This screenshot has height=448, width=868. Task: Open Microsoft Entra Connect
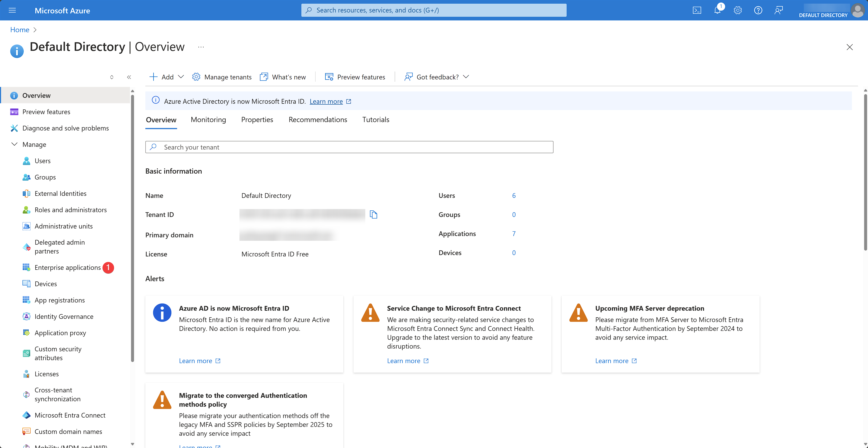[70, 415]
